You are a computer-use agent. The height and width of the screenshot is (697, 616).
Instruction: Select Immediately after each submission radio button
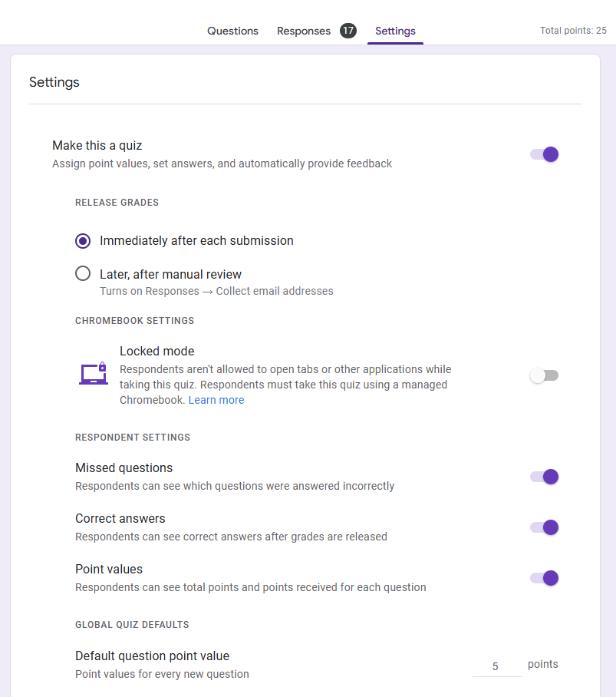pos(83,241)
